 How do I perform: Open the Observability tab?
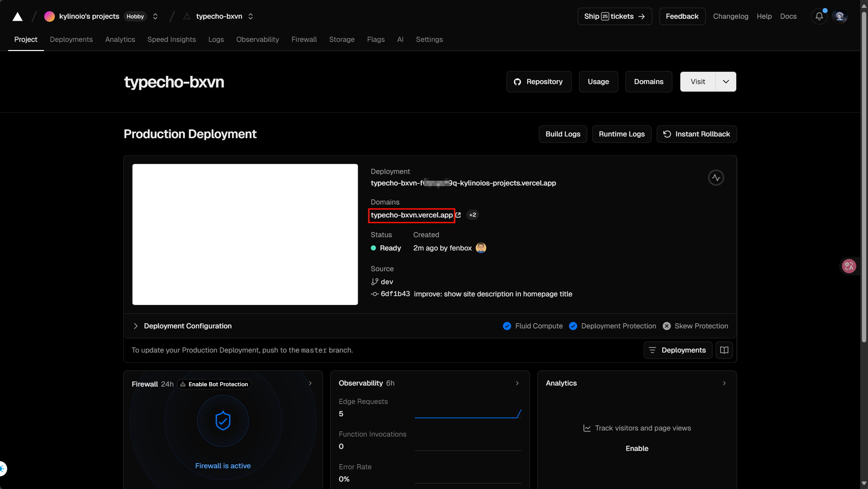pyautogui.click(x=257, y=39)
